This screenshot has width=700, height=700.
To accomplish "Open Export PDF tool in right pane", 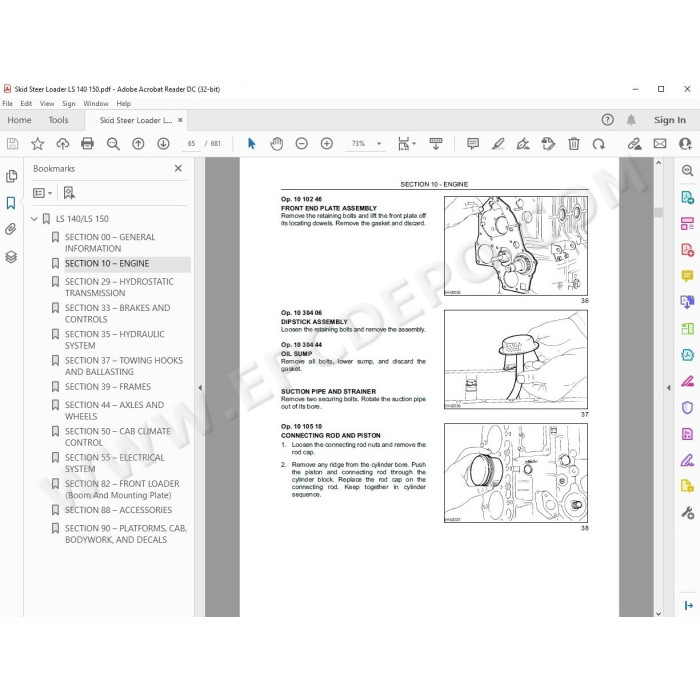I will coord(687,197).
